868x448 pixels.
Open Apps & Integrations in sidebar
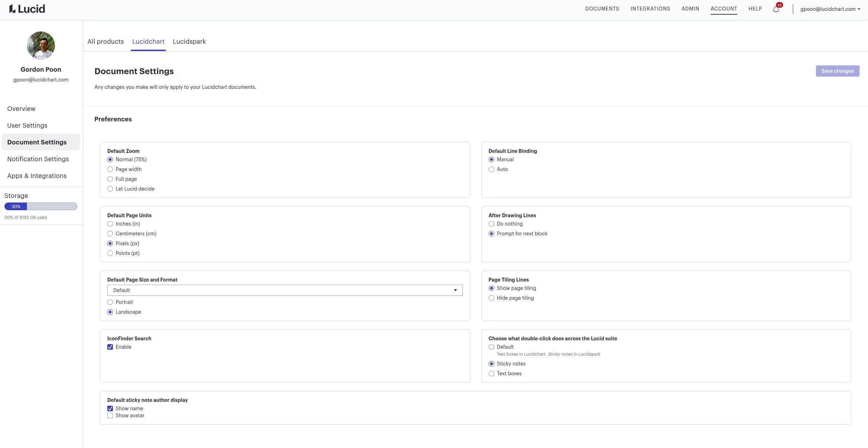[37, 176]
